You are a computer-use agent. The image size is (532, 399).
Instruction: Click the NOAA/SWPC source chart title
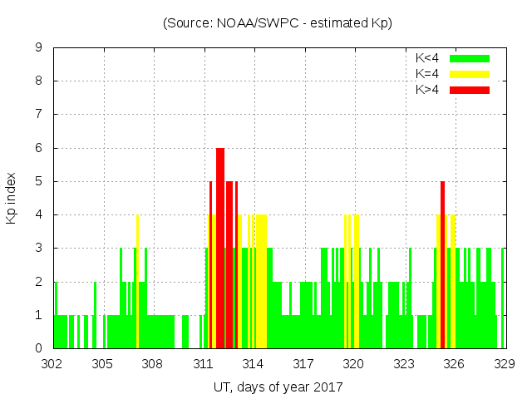(278, 23)
